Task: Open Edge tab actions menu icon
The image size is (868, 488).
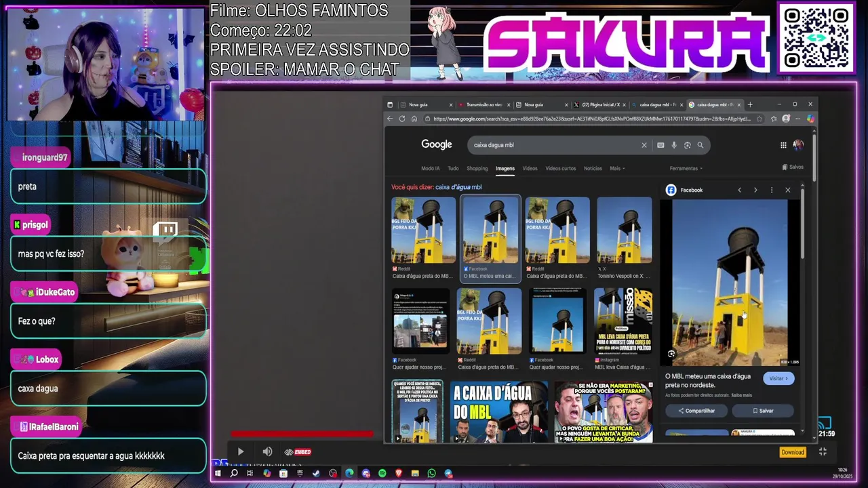Action: 390,104
